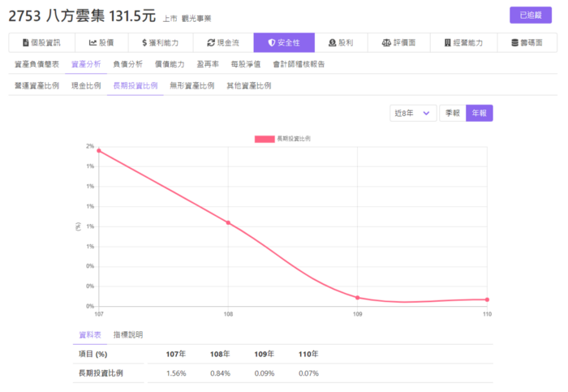Click the money bag icon on 股利 tab
This screenshot has width=568, height=392.
tap(332, 43)
